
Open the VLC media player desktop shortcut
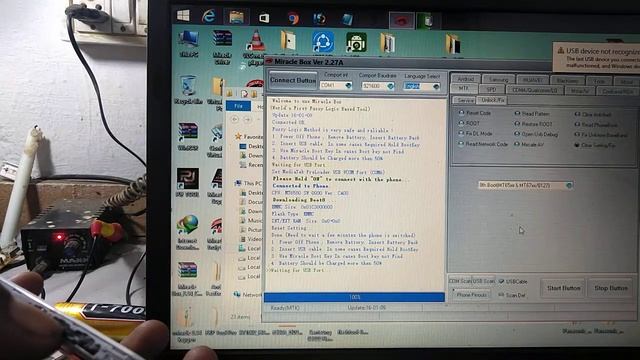pos(256,47)
